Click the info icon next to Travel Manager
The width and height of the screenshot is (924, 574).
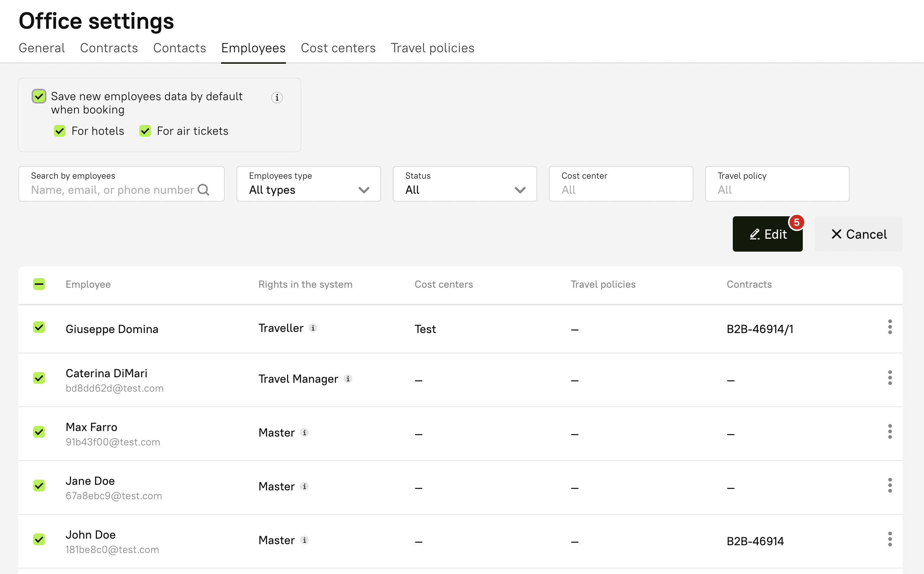348,378
